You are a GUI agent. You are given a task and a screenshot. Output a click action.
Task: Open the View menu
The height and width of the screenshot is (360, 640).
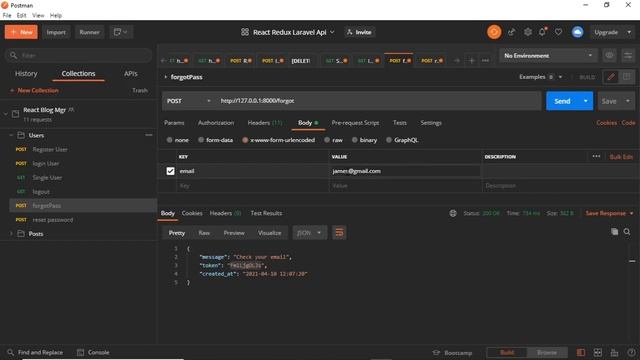point(38,15)
